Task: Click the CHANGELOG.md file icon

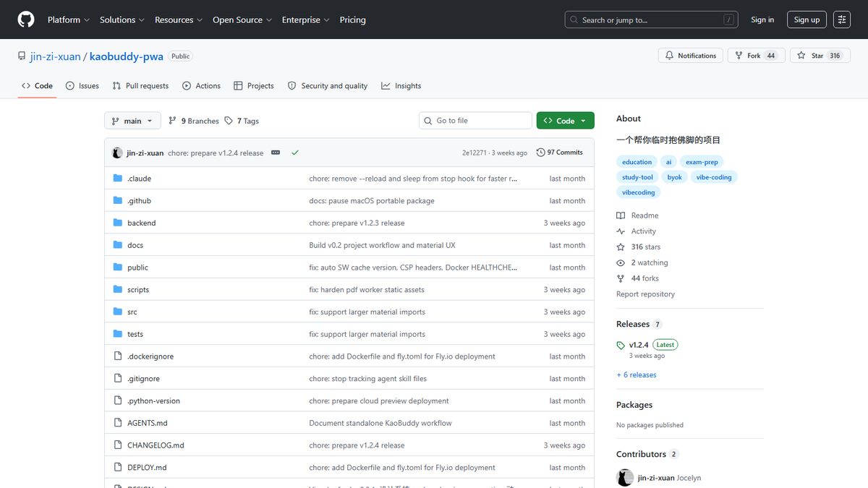Action: [118, 445]
